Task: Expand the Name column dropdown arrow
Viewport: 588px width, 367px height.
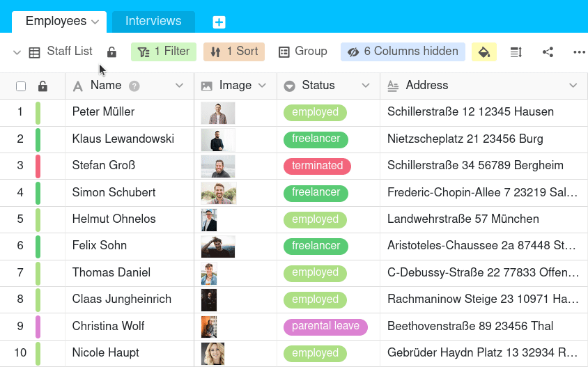Action: coord(179,86)
